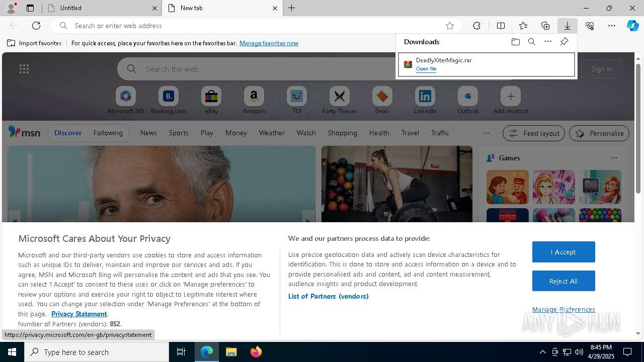Open Collections
The height and width of the screenshot is (362, 644).
click(545, 26)
